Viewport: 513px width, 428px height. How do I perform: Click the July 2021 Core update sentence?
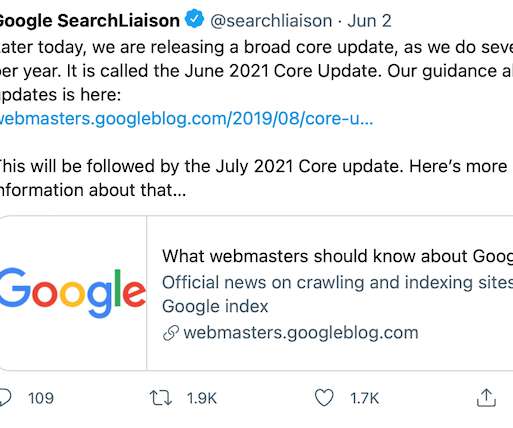(x=201, y=166)
